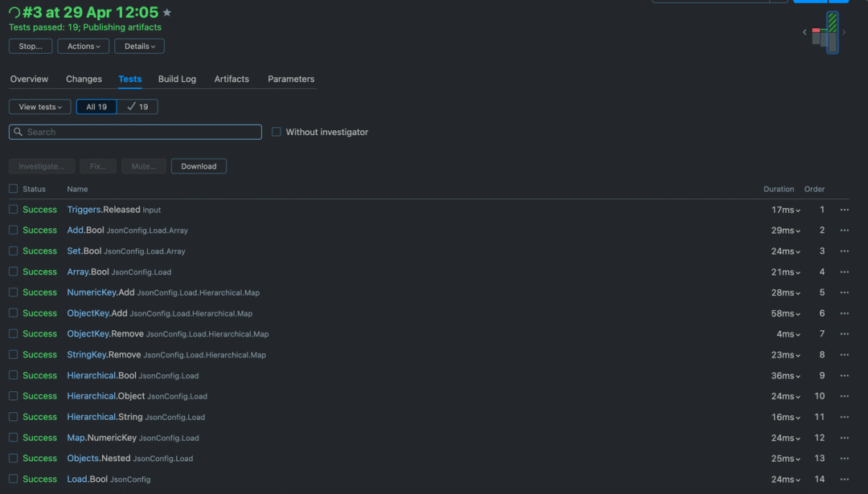Click the search magnifier icon
This screenshot has height=494, width=868.
coord(18,132)
